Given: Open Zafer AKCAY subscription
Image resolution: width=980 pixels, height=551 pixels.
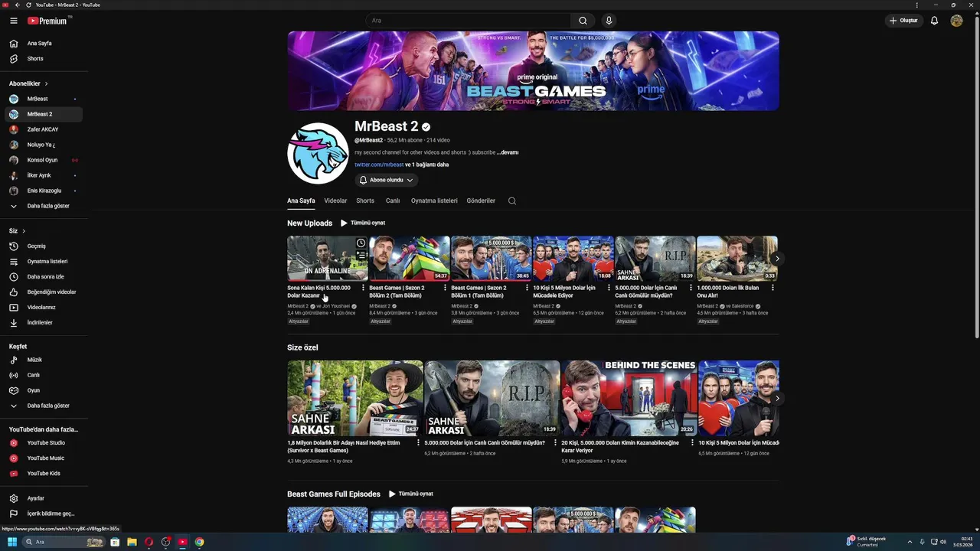Looking at the screenshot, I should (x=44, y=129).
